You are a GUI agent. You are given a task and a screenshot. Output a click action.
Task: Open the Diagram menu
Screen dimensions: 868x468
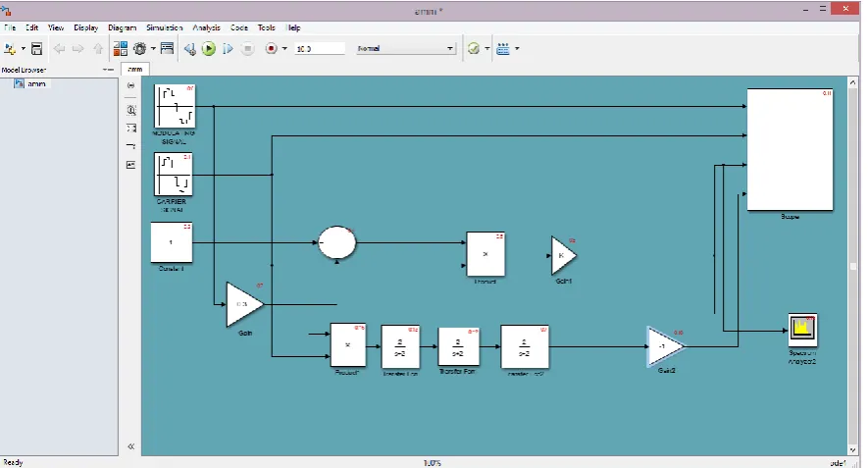[x=123, y=27]
